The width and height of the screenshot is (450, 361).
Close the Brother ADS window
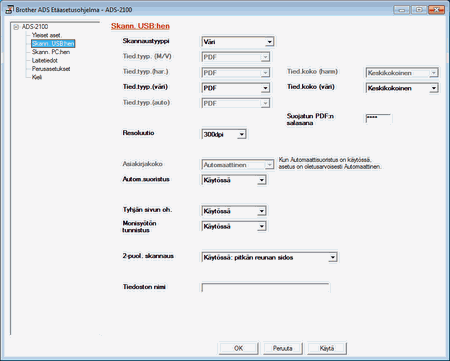tap(436, 10)
